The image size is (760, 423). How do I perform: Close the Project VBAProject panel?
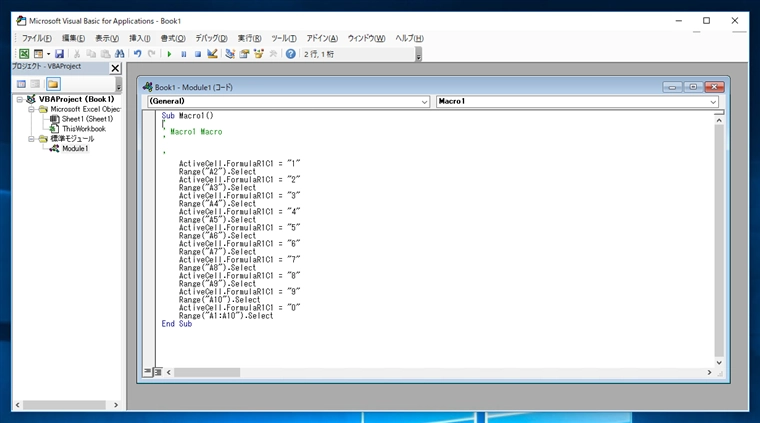click(x=115, y=68)
